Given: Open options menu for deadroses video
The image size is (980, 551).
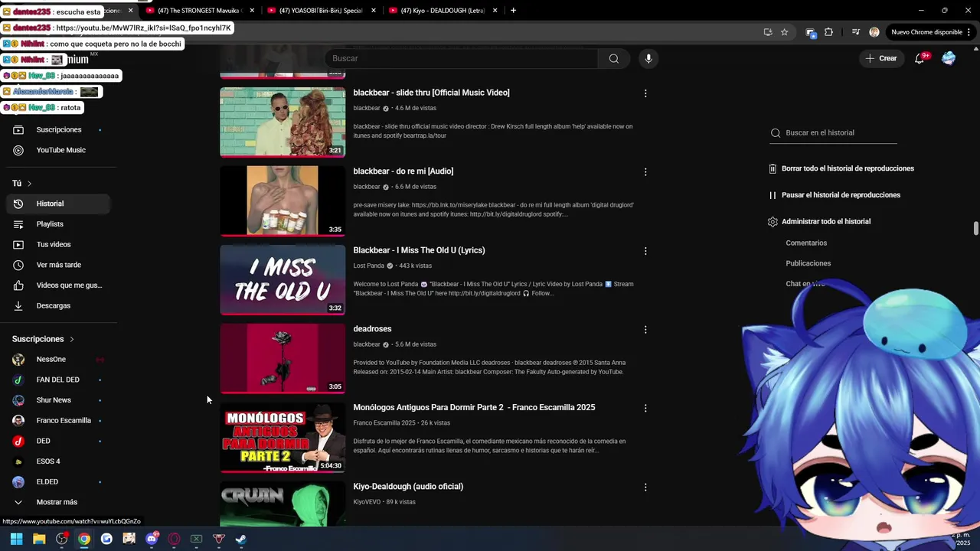Looking at the screenshot, I should [645, 330].
